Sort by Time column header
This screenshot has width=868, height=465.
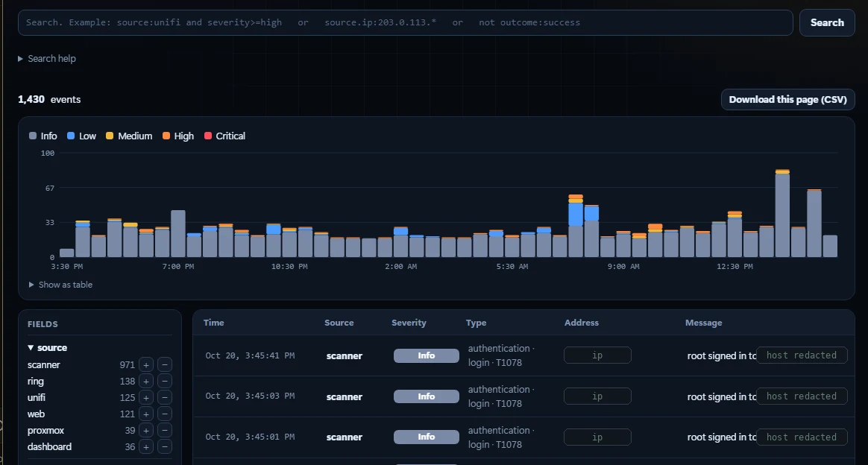(x=214, y=323)
